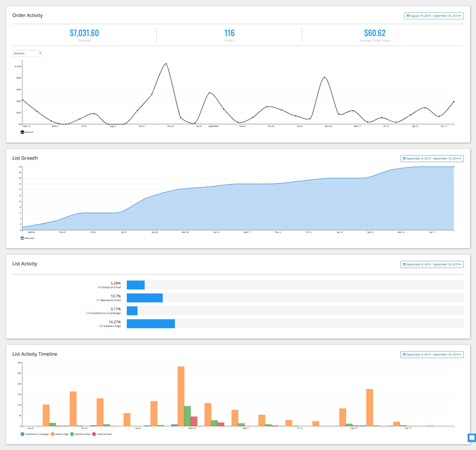Viewport: 476px width, 450px height.
Task: Click the $7,031.60 revenue total
Action: click(x=85, y=33)
